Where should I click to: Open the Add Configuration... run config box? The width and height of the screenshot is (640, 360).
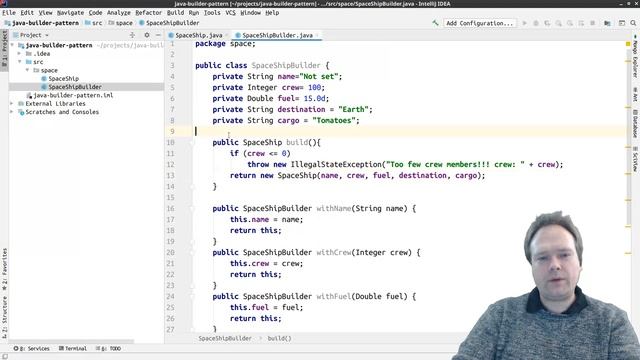coord(480,23)
